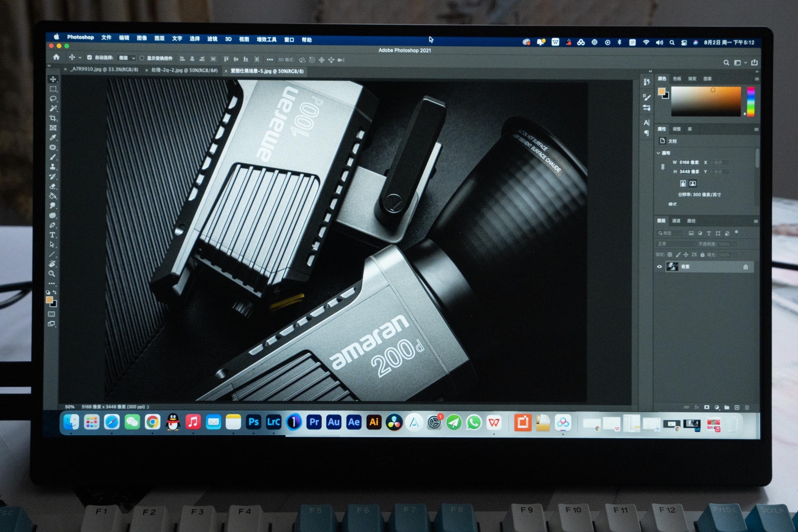The height and width of the screenshot is (532, 798).
Task: Switch to _A7R9910.jpg document tab
Action: 104,69
